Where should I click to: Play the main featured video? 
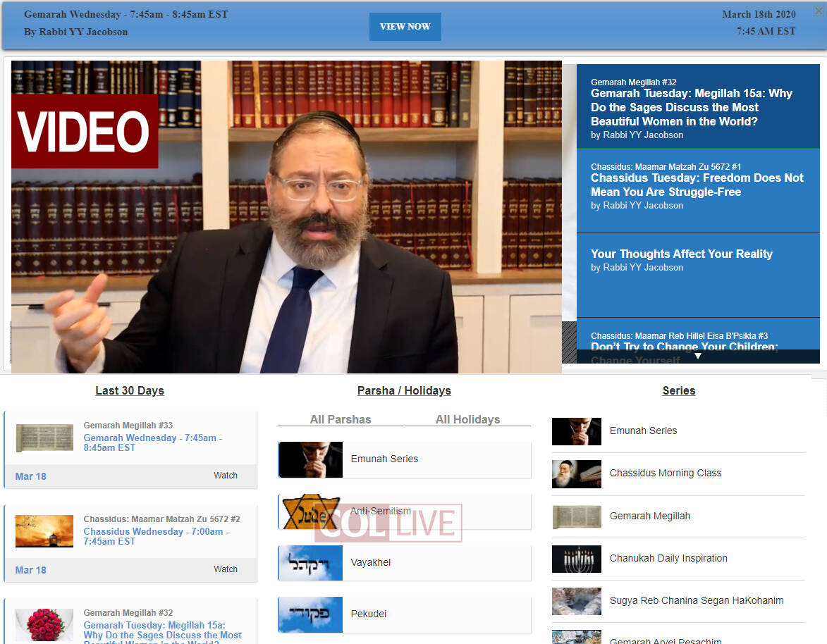(x=286, y=217)
